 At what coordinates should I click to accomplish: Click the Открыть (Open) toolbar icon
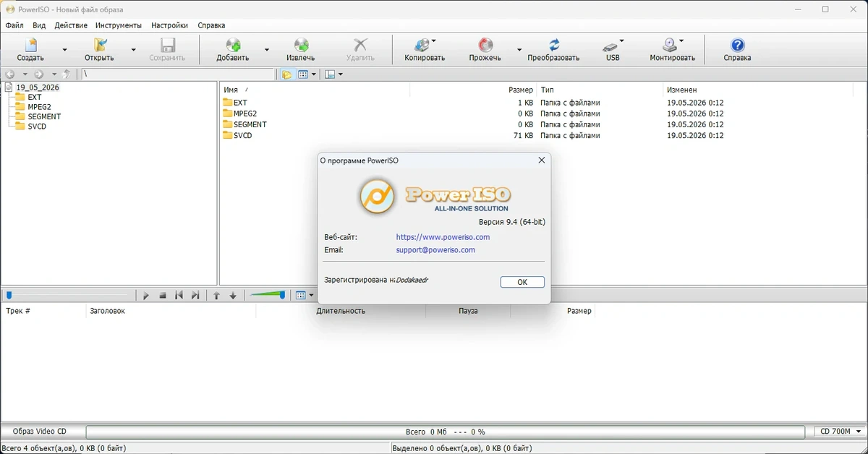[x=99, y=45]
